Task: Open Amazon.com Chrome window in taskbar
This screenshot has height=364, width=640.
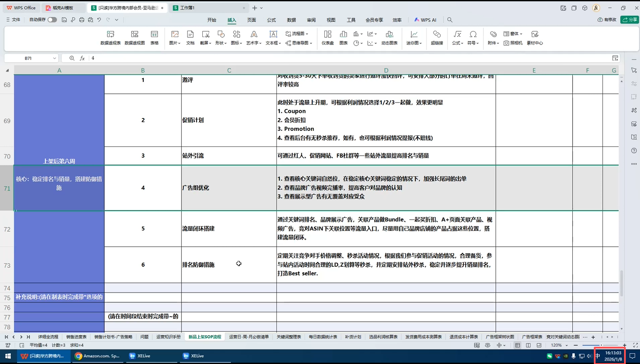Action: click(x=97, y=356)
